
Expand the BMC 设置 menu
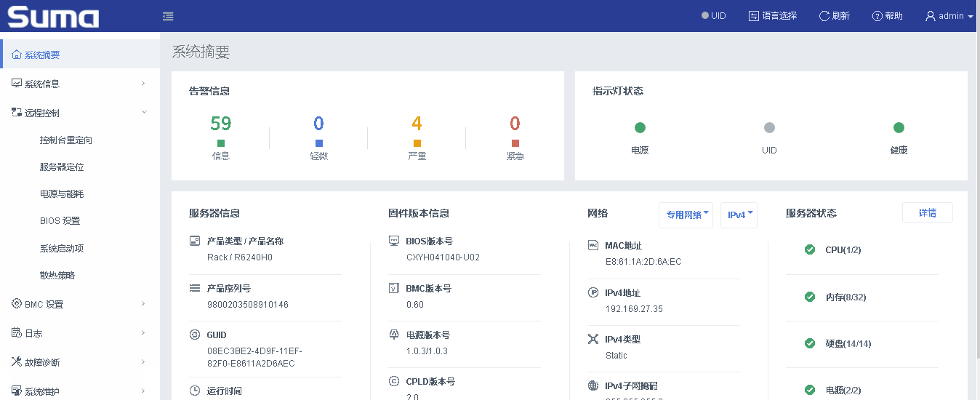point(80,304)
